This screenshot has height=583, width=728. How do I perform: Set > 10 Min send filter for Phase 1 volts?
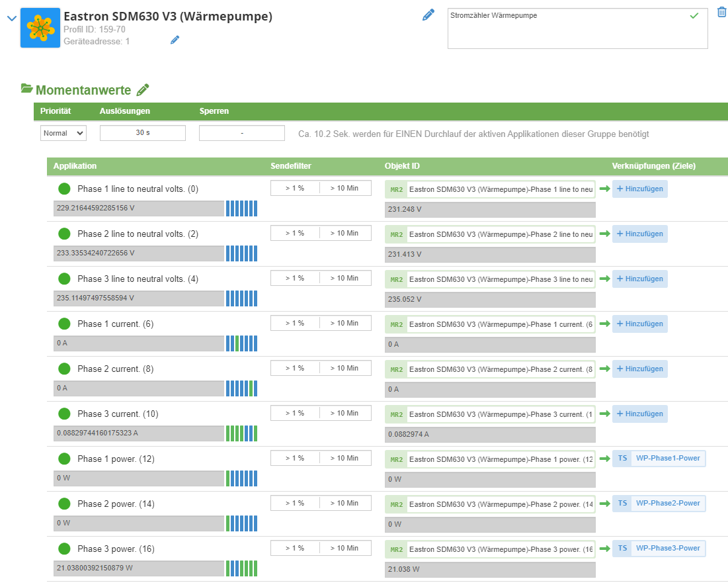(344, 188)
